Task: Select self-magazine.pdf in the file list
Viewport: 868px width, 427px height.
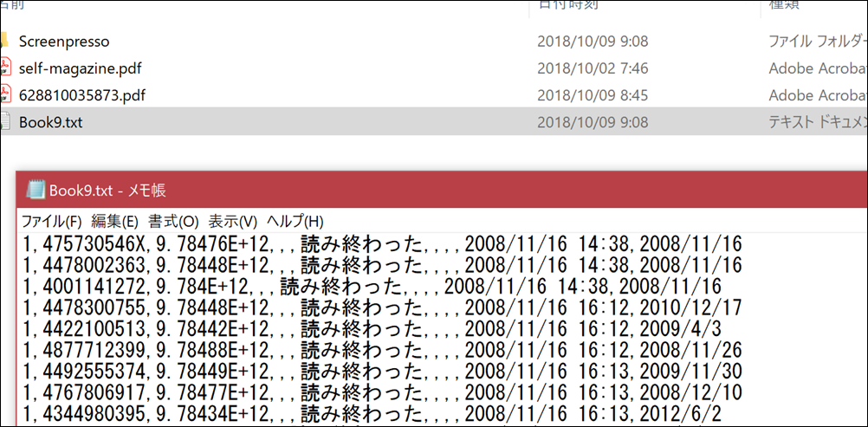Action: tap(81, 68)
